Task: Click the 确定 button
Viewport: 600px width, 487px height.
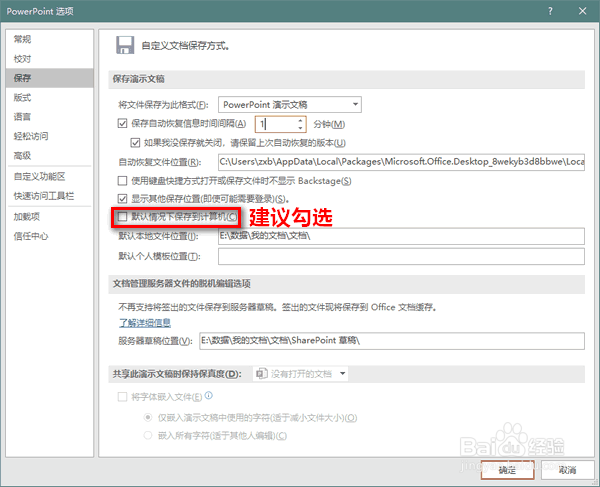Action: pos(507,470)
